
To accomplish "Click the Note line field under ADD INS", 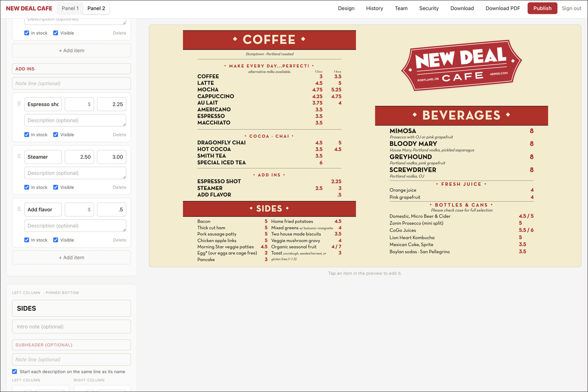I will (72, 83).
